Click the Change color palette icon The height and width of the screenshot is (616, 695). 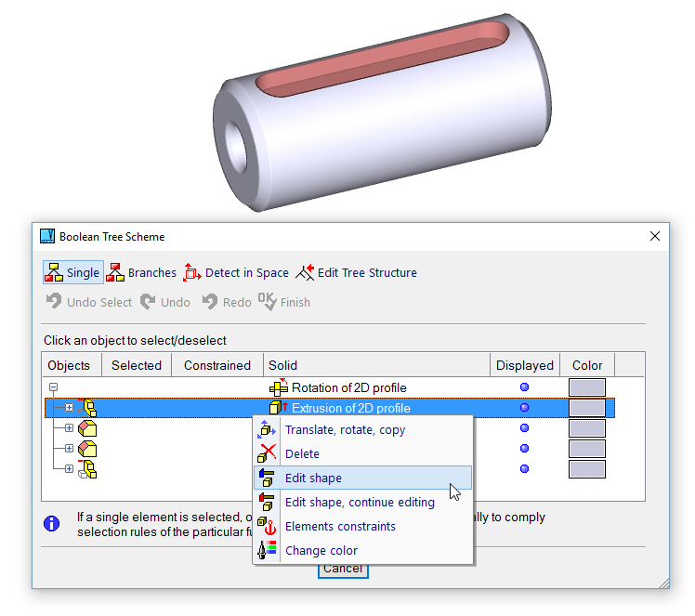click(x=268, y=550)
